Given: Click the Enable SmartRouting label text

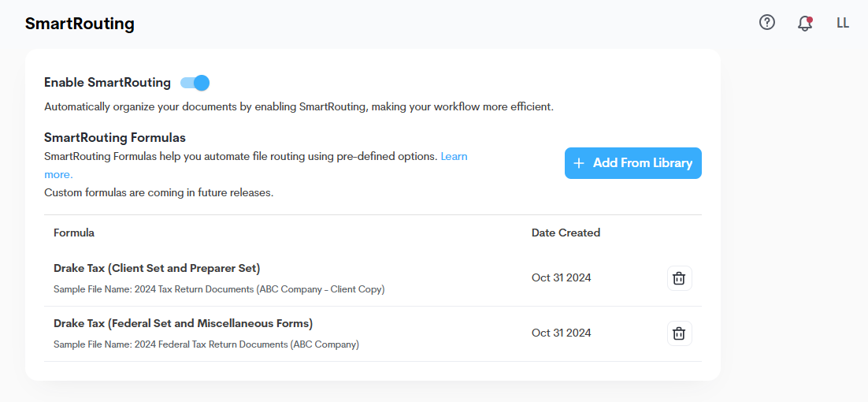Looking at the screenshot, I should click(x=107, y=83).
